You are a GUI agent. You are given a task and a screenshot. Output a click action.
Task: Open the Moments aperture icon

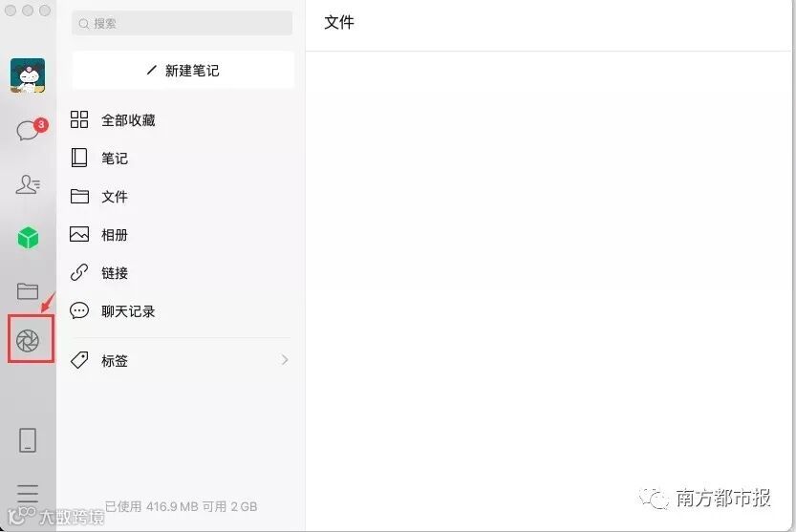[28, 341]
